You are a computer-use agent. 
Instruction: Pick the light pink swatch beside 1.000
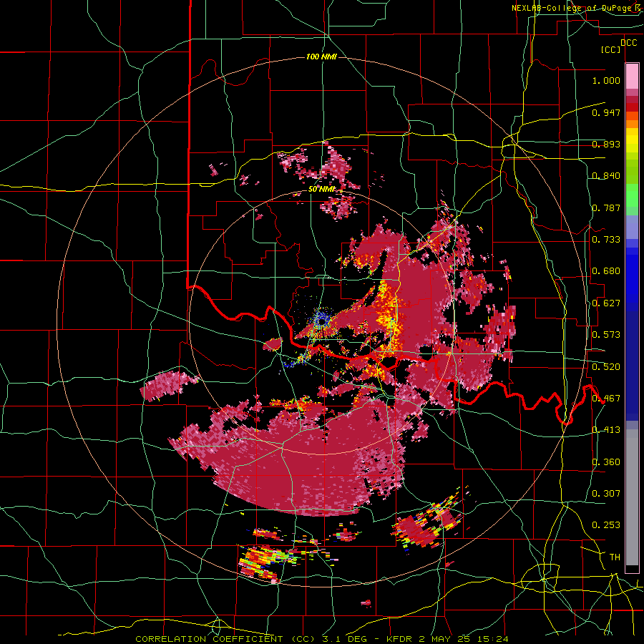click(632, 77)
